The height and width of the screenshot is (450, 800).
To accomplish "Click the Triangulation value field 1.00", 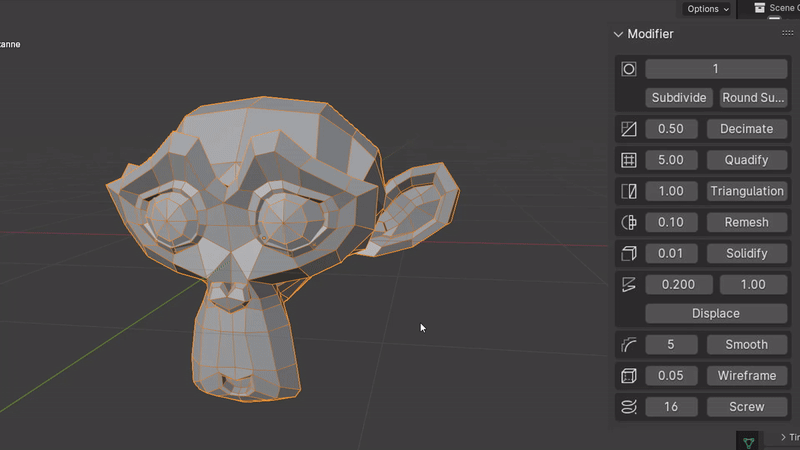I will (671, 191).
